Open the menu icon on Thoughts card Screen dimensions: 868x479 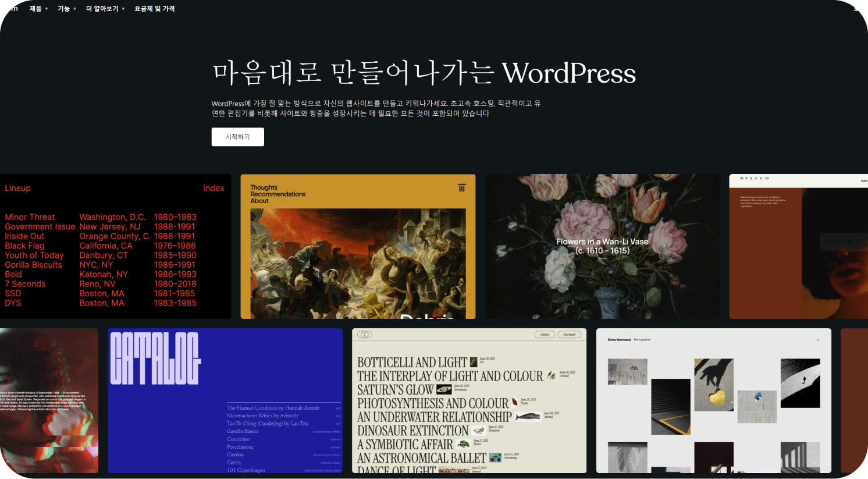coord(461,188)
